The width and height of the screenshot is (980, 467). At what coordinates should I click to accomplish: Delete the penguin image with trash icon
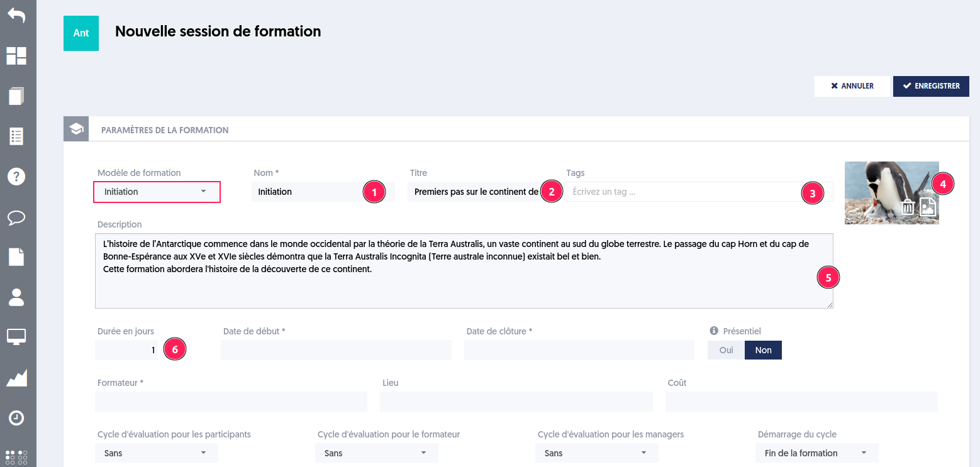coord(908,207)
